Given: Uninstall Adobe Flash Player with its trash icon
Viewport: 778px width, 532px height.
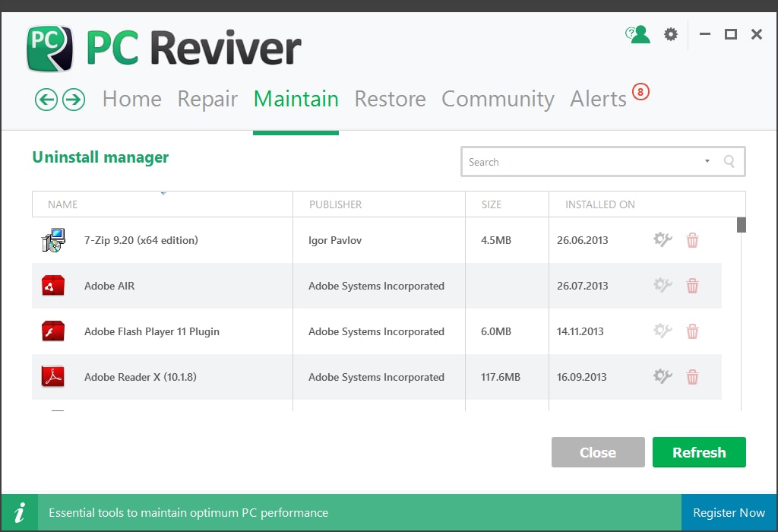Looking at the screenshot, I should coord(692,331).
